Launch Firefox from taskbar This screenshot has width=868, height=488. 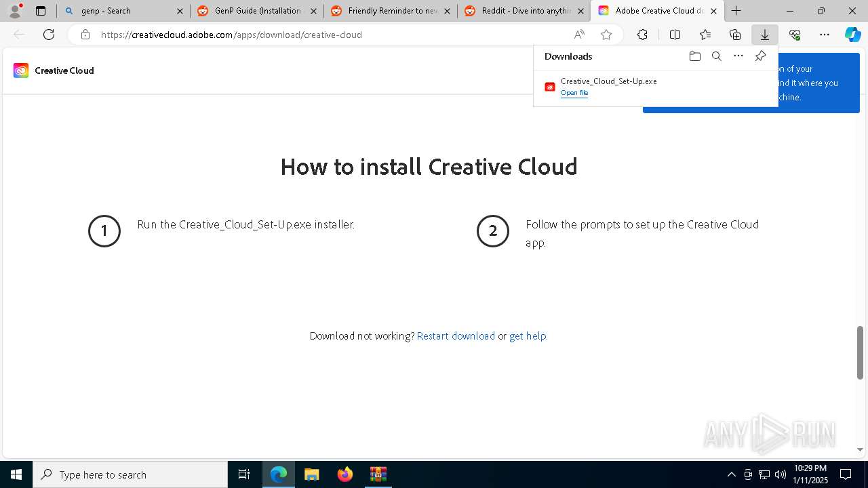(x=345, y=474)
